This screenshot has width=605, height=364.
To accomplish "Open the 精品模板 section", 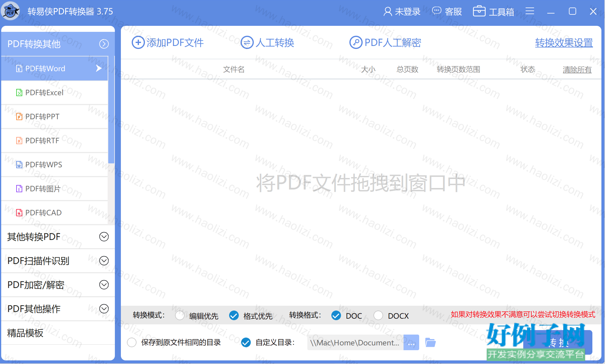I will [58, 333].
